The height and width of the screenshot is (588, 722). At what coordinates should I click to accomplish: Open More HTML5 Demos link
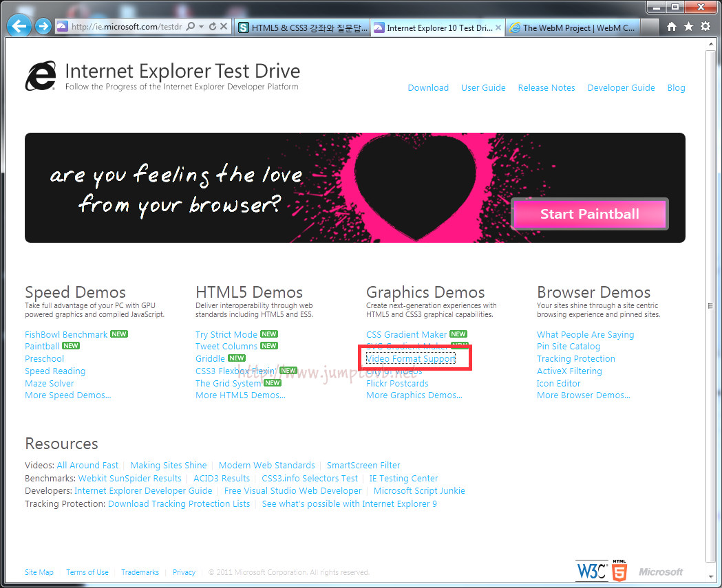tap(240, 395)
